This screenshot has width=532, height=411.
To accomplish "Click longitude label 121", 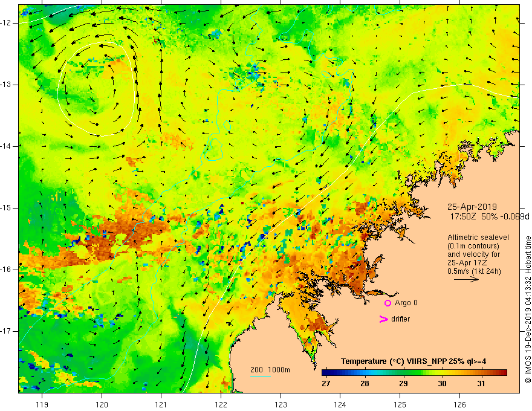I will [161, 404].
